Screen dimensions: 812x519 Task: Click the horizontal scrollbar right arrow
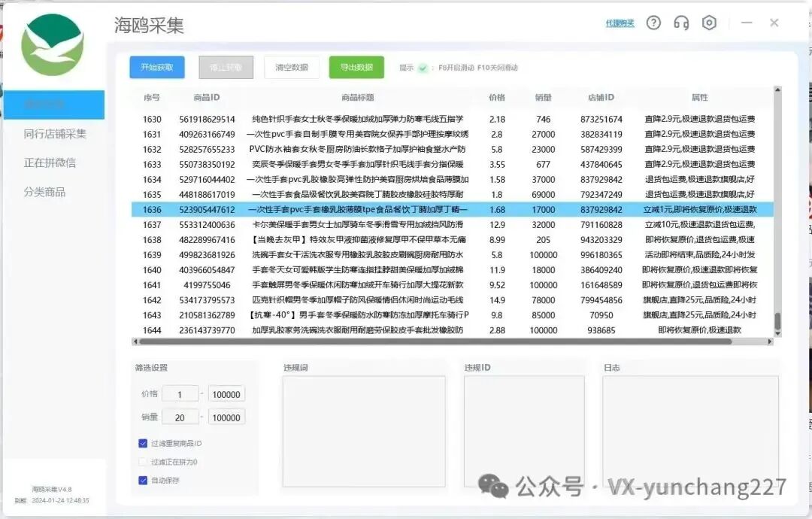tap(770, 341)
